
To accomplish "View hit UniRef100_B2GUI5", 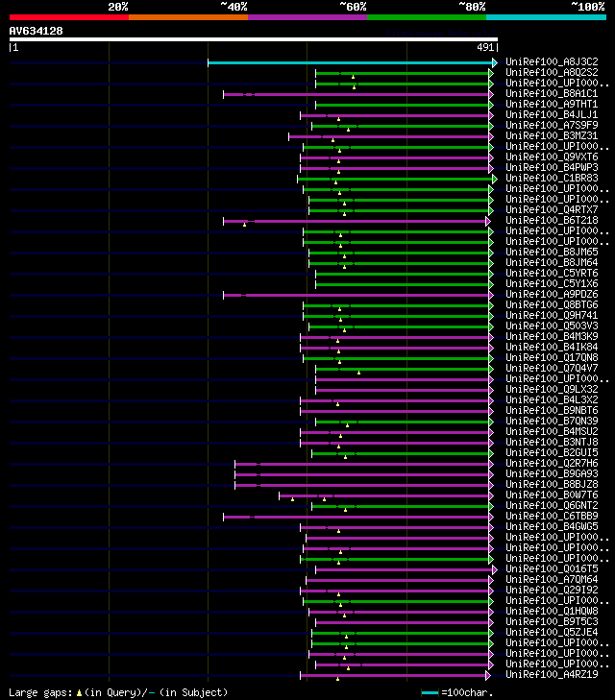I will pyautogui.click(x=552, y=452).
